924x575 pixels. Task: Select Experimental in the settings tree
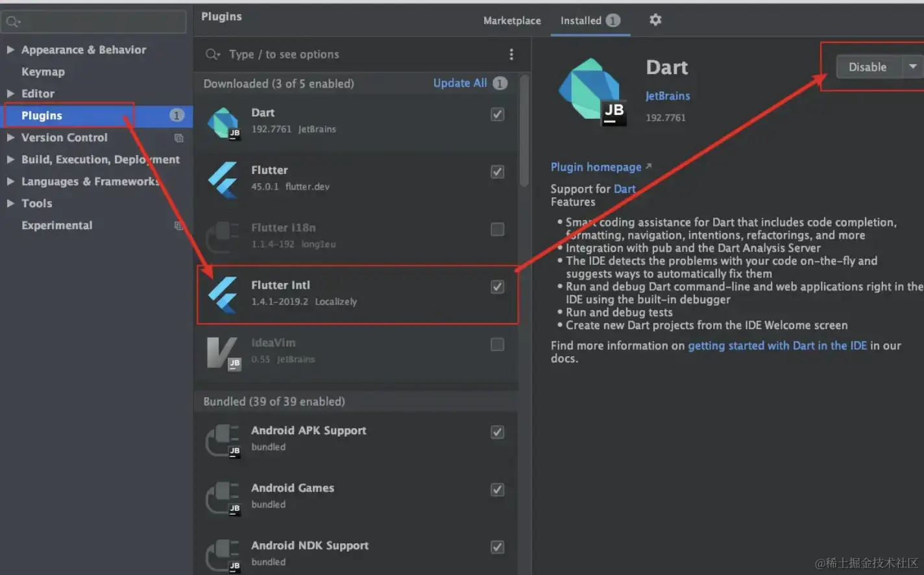coord(56,225)
